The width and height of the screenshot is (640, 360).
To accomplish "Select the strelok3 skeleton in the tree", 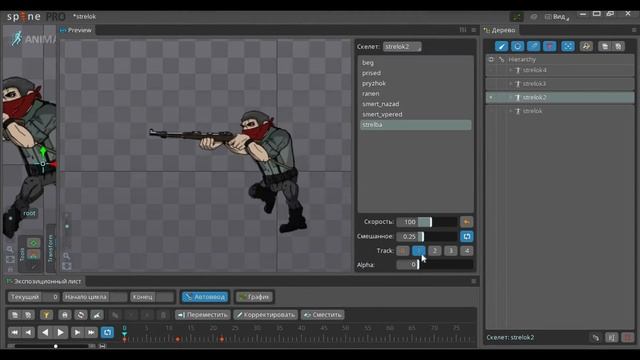I will point(534,84).
